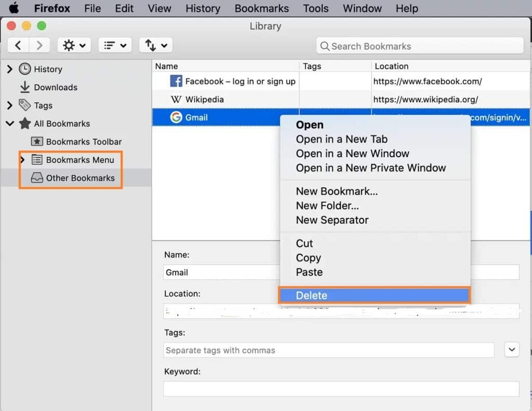Go forward with the right arrow button
This screenshot has height=411, width=532.
point(39,45)
